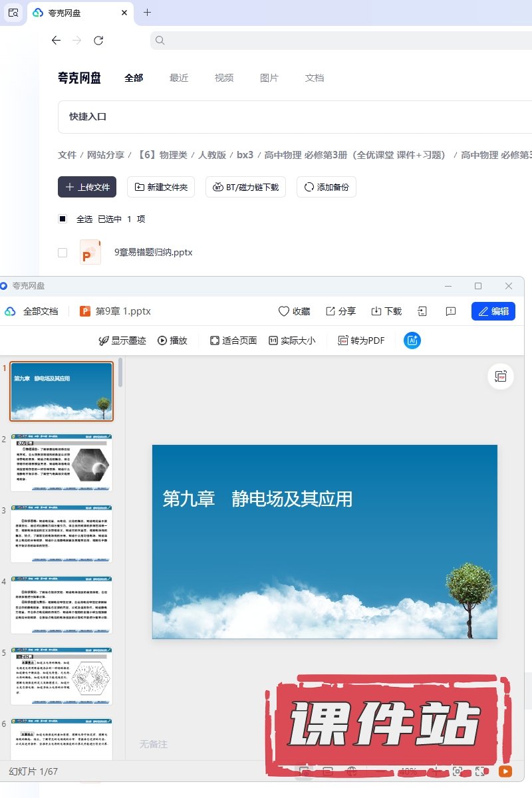Click the 收藏 heart icon

tap(284, 311)
